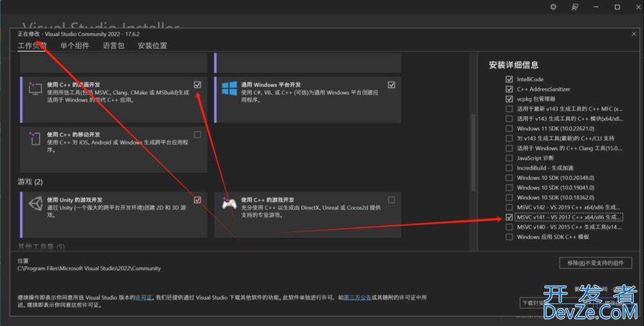Click the 正在修改 Visual Studio Community title

[x=79, y=34]
